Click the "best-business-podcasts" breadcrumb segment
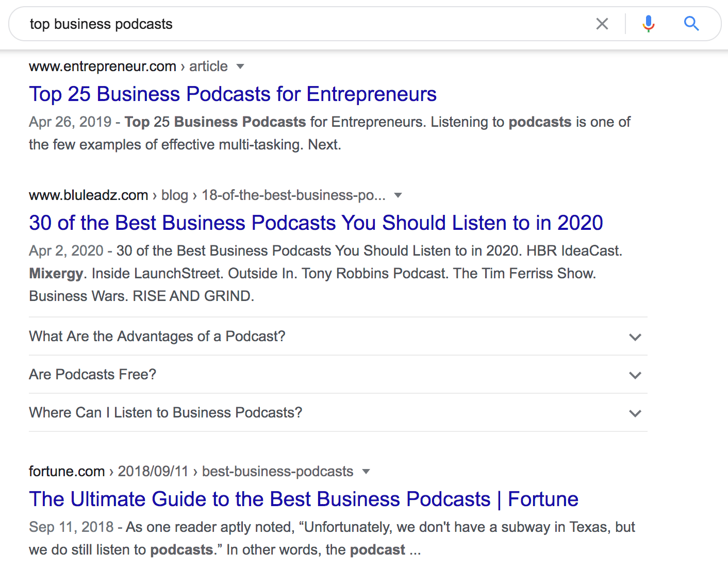 (277, 472)
